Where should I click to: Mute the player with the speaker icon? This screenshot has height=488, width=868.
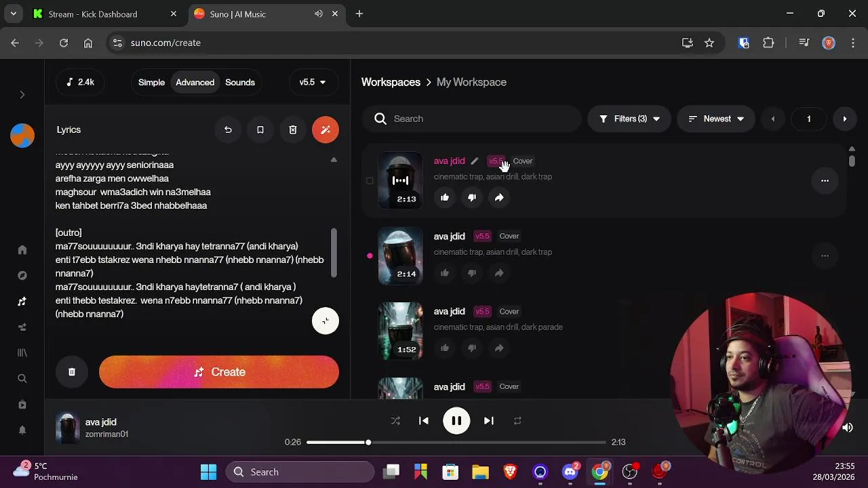(x=848, y=428)
